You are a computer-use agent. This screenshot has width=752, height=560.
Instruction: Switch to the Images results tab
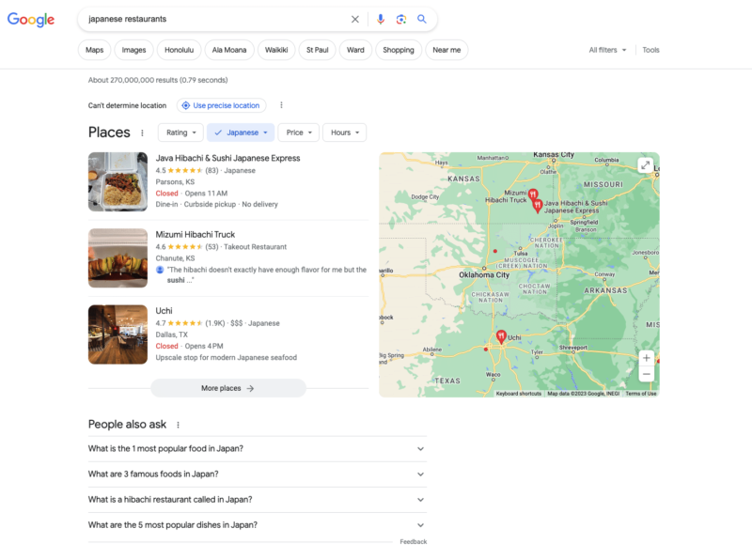click(133, 50)
